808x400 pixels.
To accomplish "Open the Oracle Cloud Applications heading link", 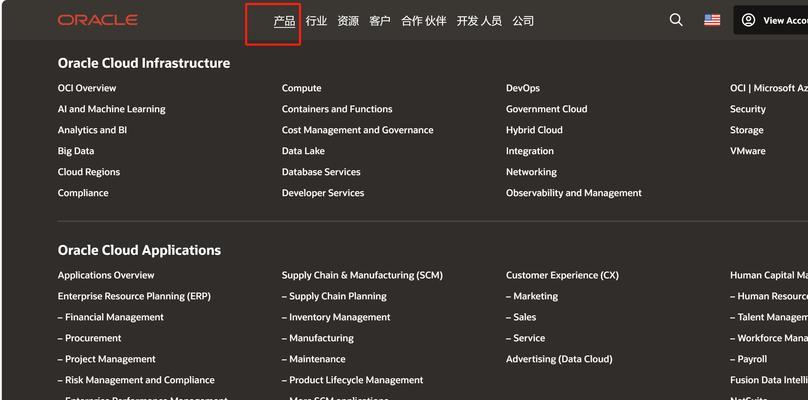I will 139,250.
